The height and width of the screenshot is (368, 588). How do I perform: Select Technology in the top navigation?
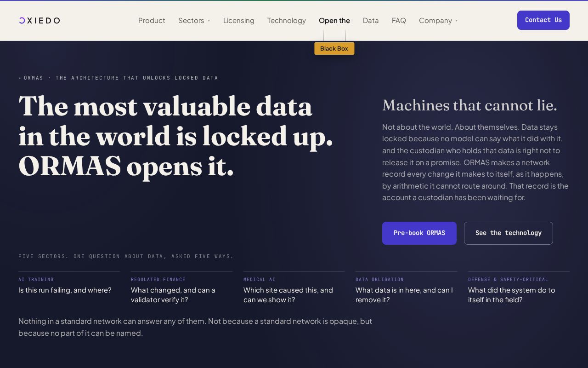(286, 20)
